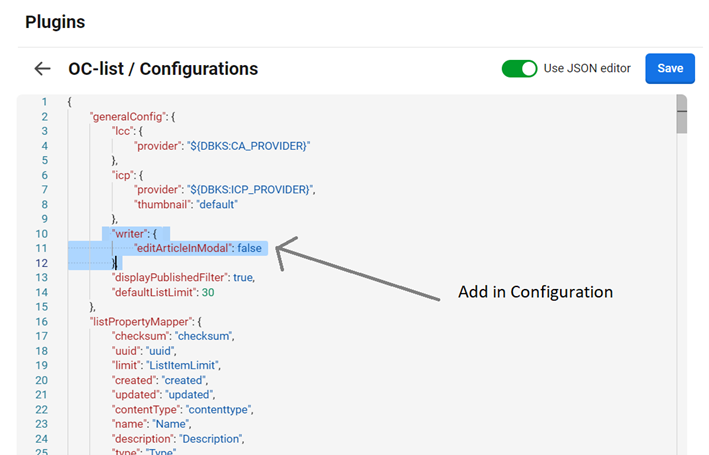Toggle the Use JSON editor switch

pos(519,68)
